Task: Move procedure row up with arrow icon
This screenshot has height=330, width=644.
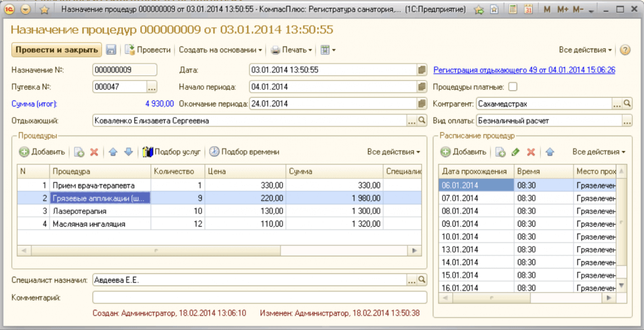Action: [x=113, y=152]
